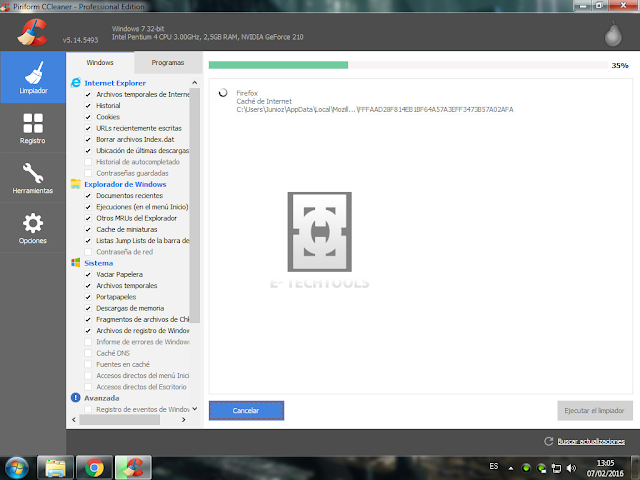This screenshot has width=640, height=480.
Task: Click the 35% analysis progress bar
Action: click(x=408, y=65)
